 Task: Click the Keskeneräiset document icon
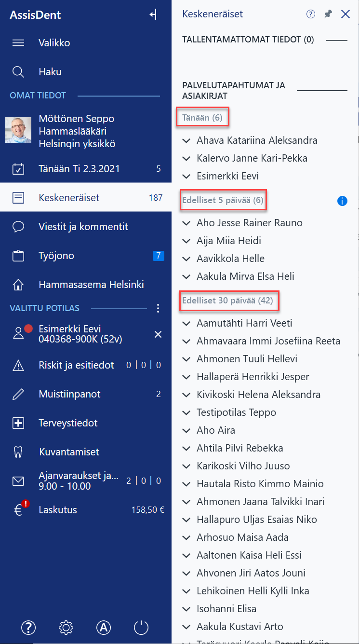point(18,198)
